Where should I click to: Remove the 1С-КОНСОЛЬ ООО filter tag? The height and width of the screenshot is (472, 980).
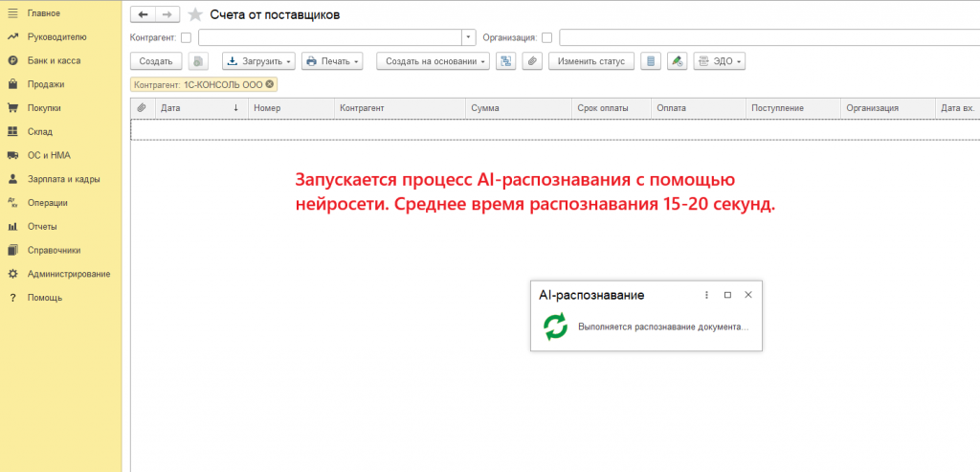269,83
